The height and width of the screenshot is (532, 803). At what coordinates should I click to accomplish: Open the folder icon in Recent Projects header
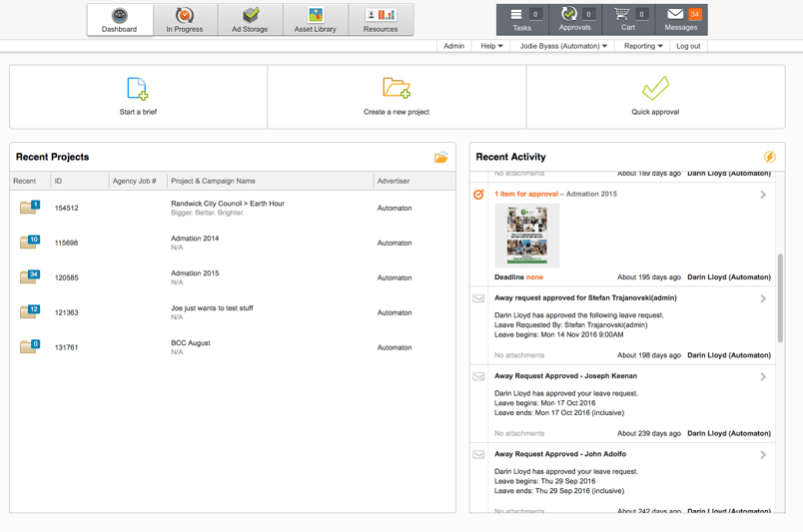(440, 157)
